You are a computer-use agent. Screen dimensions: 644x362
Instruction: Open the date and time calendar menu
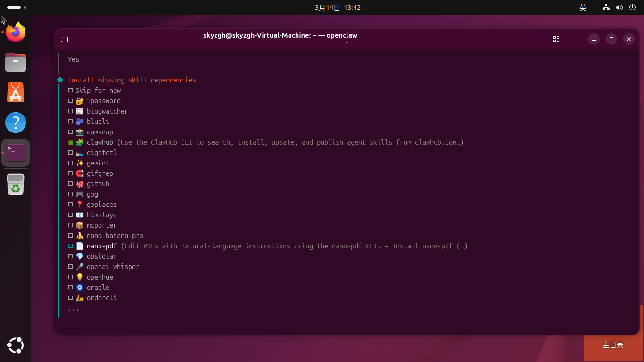pos(338,8)
